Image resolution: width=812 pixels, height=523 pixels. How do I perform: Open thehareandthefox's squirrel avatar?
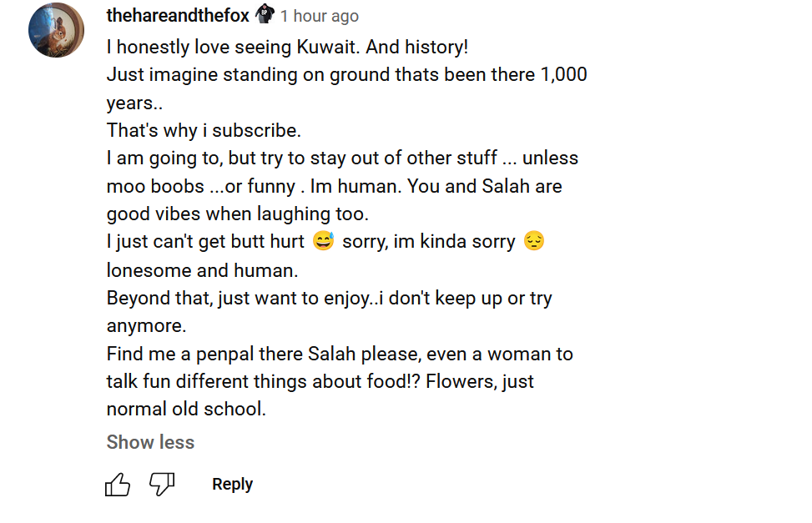tap(57, 30)
